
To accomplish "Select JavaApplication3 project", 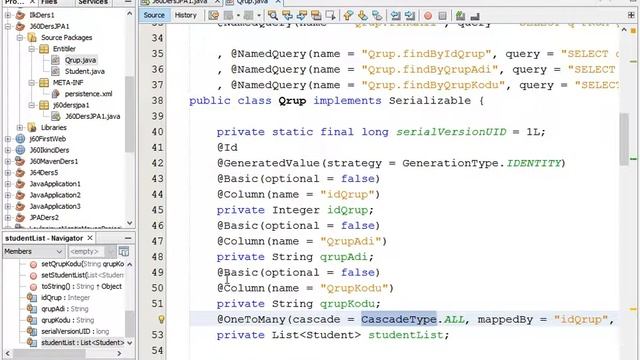I will (x=55, y=207).
